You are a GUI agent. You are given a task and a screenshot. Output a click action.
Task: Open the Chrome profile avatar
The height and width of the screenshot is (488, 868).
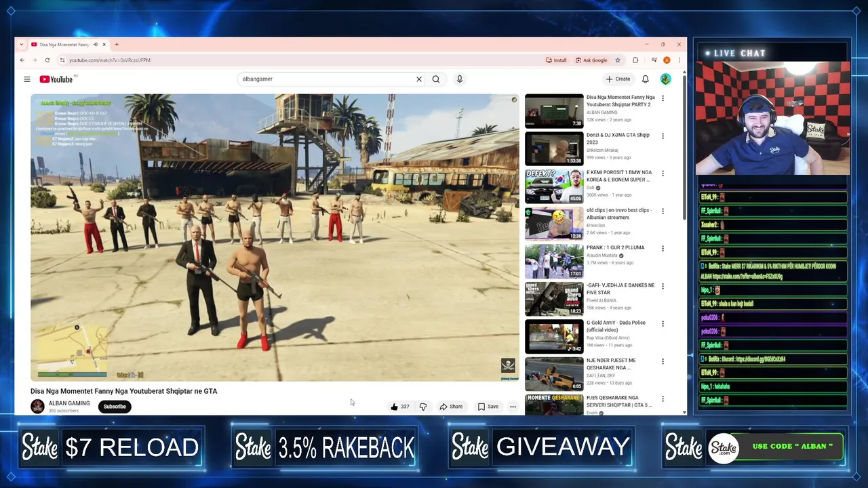pos(667,60)
